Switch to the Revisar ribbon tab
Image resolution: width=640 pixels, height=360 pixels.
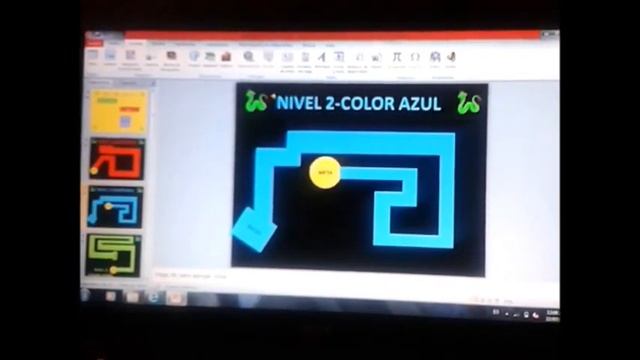pyautogui.click(x=309, y=44)
